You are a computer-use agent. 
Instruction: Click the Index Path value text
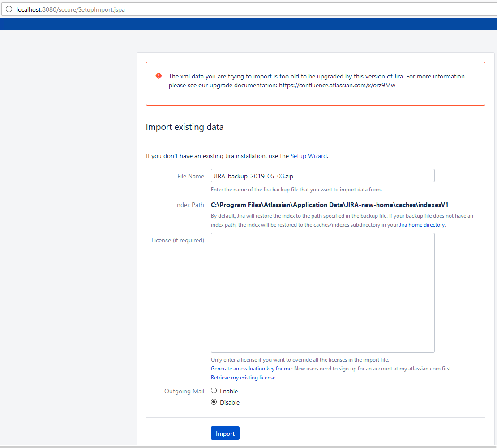point(330,205)
